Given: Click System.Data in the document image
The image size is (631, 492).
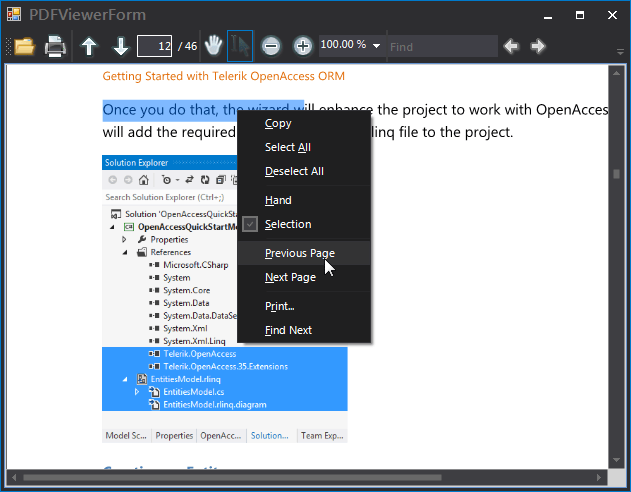Looking at the screenshot, I should click(186, 303).
